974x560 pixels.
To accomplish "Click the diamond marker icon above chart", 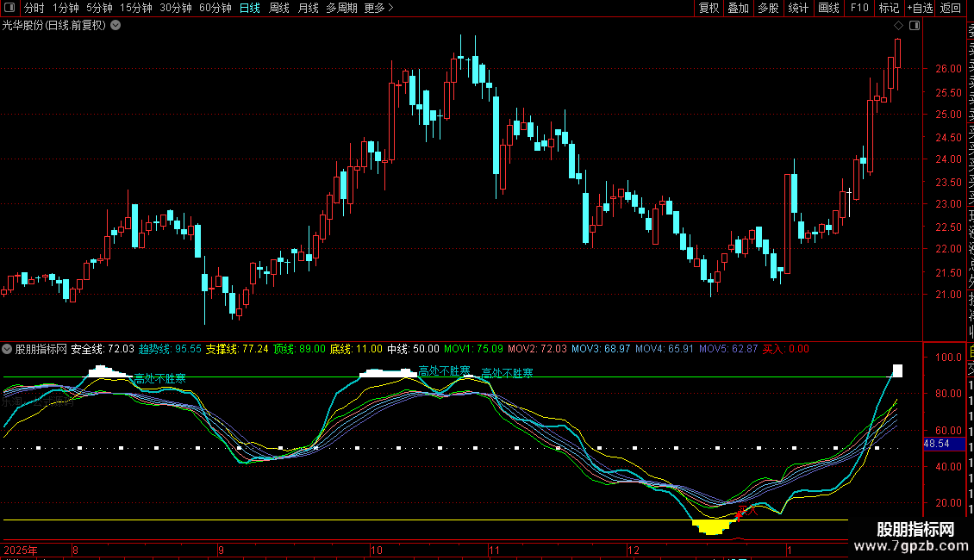I will [898, 26].
